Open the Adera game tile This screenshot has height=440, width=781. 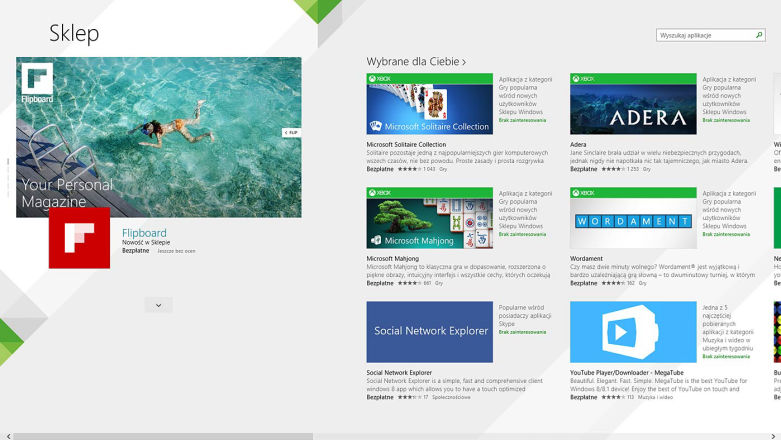coord(633,104)
